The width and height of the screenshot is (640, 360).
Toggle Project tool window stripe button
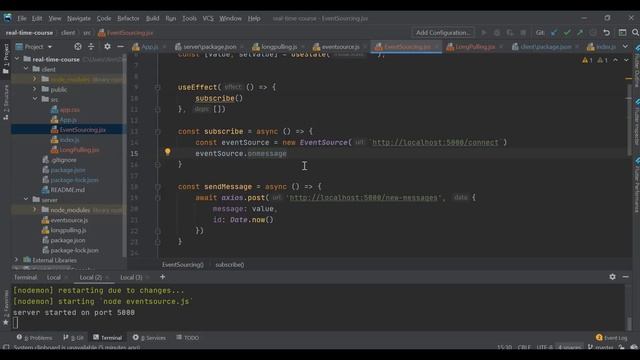pyautogui.click(x=5, y=59)
